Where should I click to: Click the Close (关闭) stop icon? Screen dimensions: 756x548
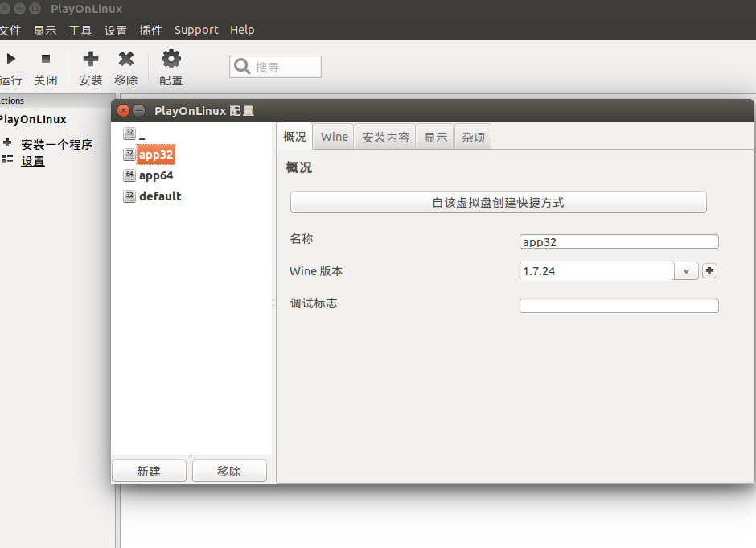coord(46,59)
